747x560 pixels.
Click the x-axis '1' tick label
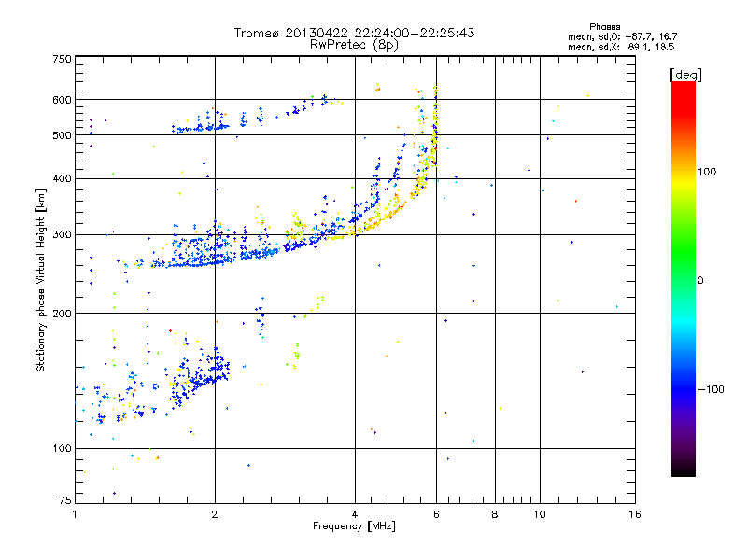[75, 514]
